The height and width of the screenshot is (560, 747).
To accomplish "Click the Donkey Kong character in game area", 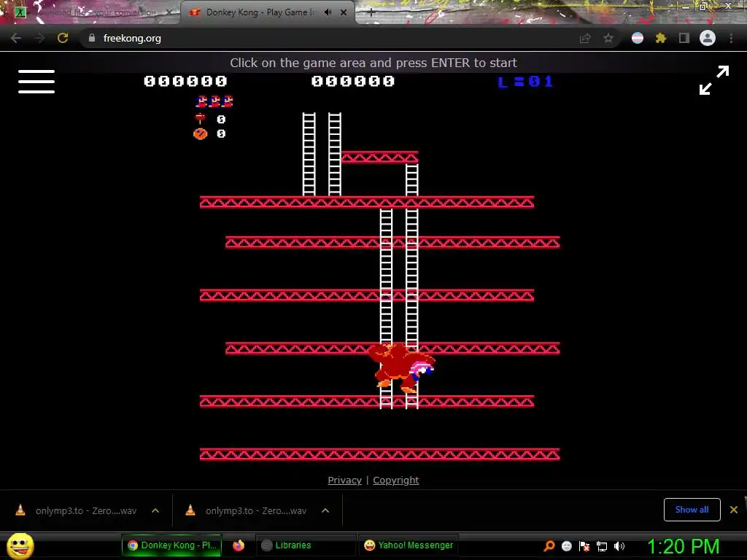I will [x=400, y=367].
